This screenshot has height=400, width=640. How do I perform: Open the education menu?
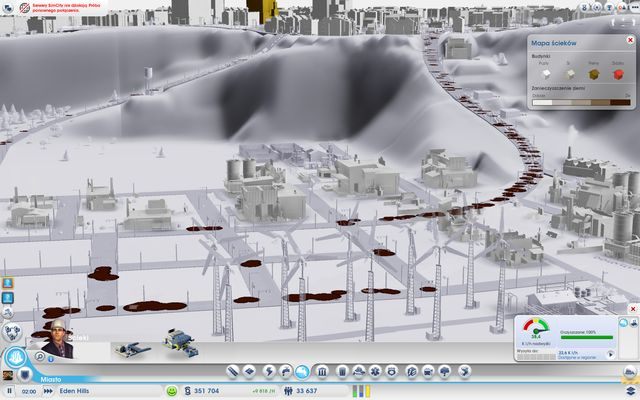point(412,371)
